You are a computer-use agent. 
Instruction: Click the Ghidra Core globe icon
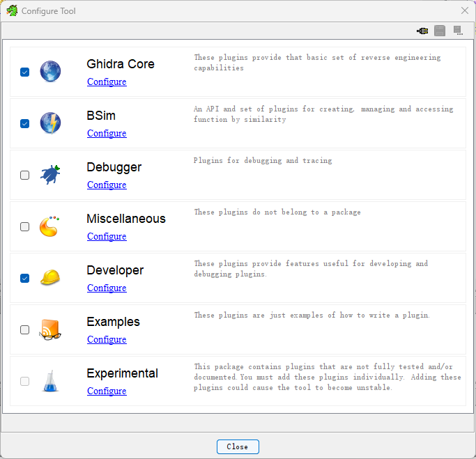(50, 71)
